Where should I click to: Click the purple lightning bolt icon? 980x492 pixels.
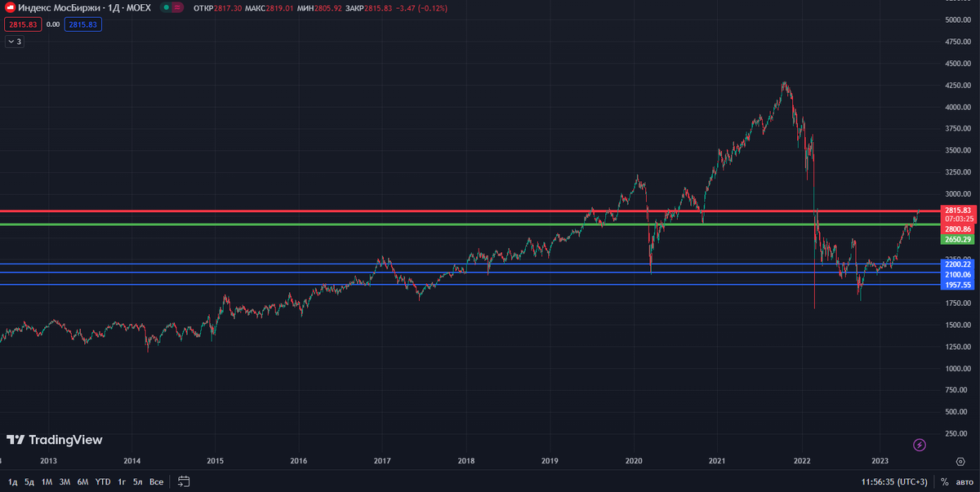pos(920,445)
